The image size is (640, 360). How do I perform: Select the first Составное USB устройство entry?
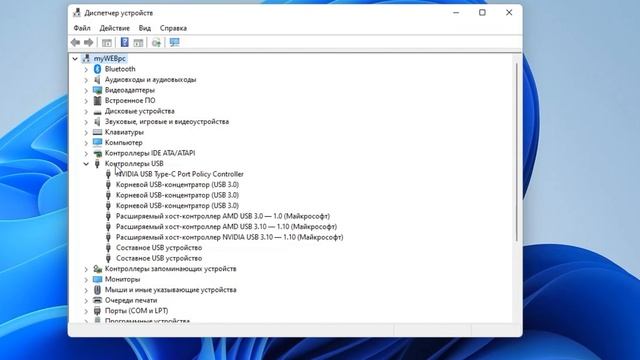click(x=159, y=248)
